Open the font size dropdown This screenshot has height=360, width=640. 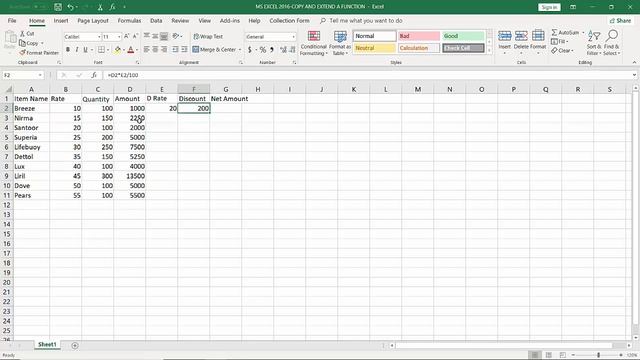pos(119,37)
